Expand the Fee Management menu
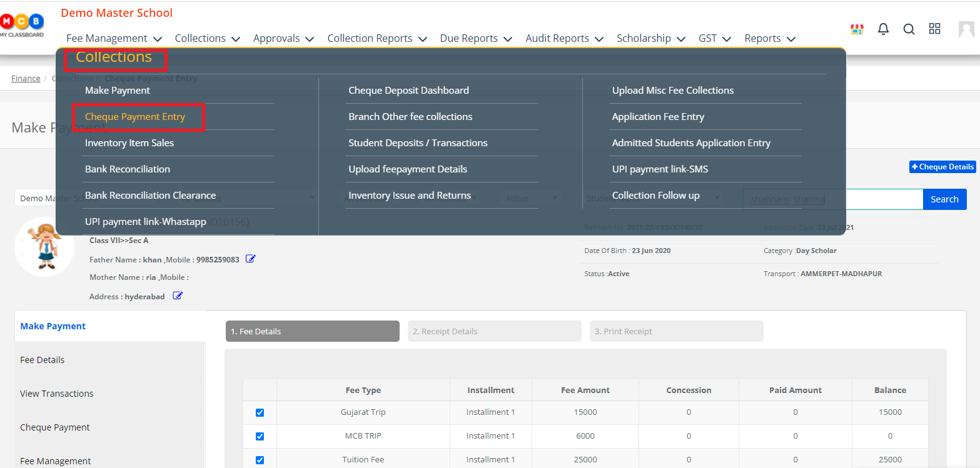 pos(114,38)
